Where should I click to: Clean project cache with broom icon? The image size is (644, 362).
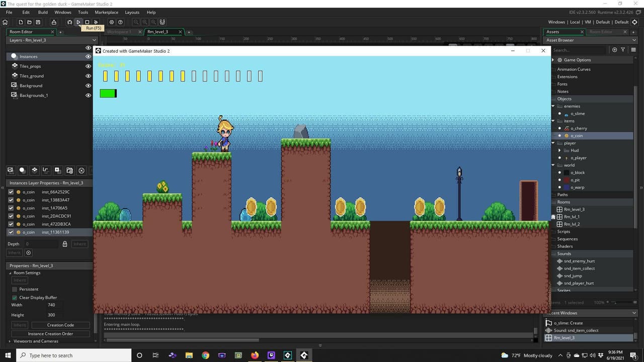pyautogui.click(x=96, y=22)
